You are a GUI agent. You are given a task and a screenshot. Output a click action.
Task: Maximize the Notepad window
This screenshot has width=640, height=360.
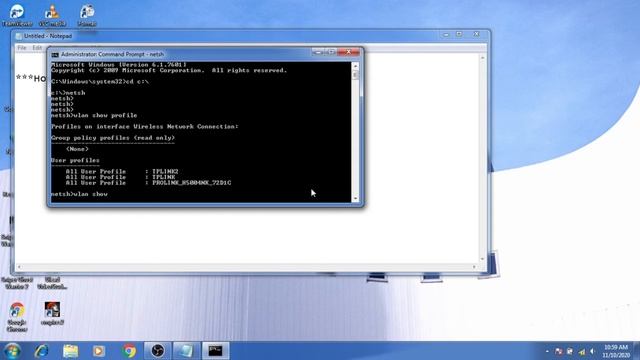tap(459, 35)
